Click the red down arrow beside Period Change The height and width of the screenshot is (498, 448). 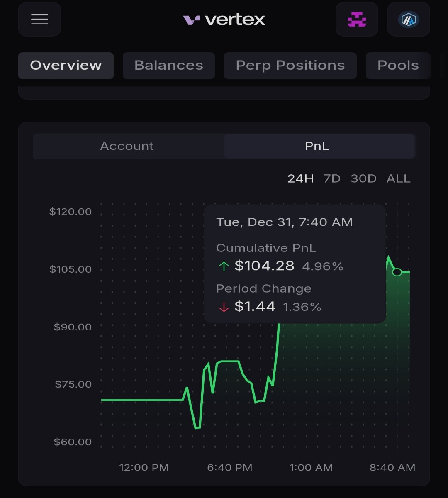[x=224, y=307]
